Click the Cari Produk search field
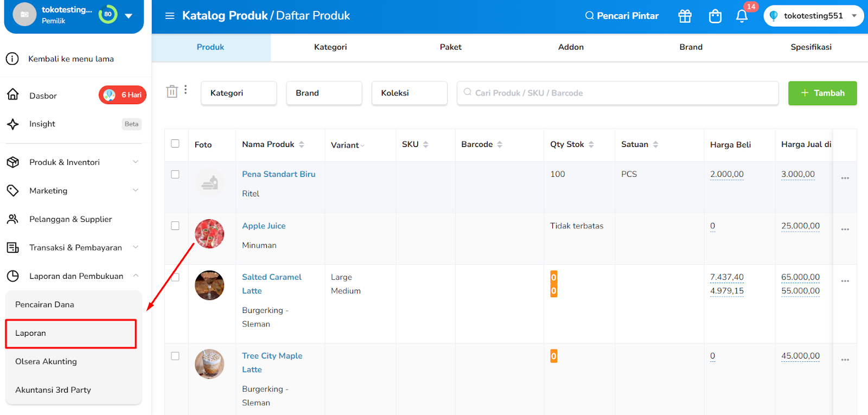The height and width of the screenshot is (415, 868). (x=618, y=93)
